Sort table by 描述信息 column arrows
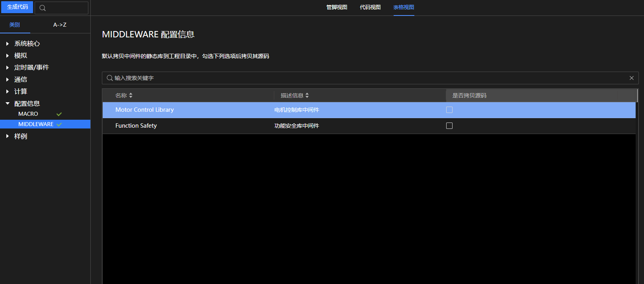Image resolution: width=644 pixels, height=284 pixels. click(307, 95)
